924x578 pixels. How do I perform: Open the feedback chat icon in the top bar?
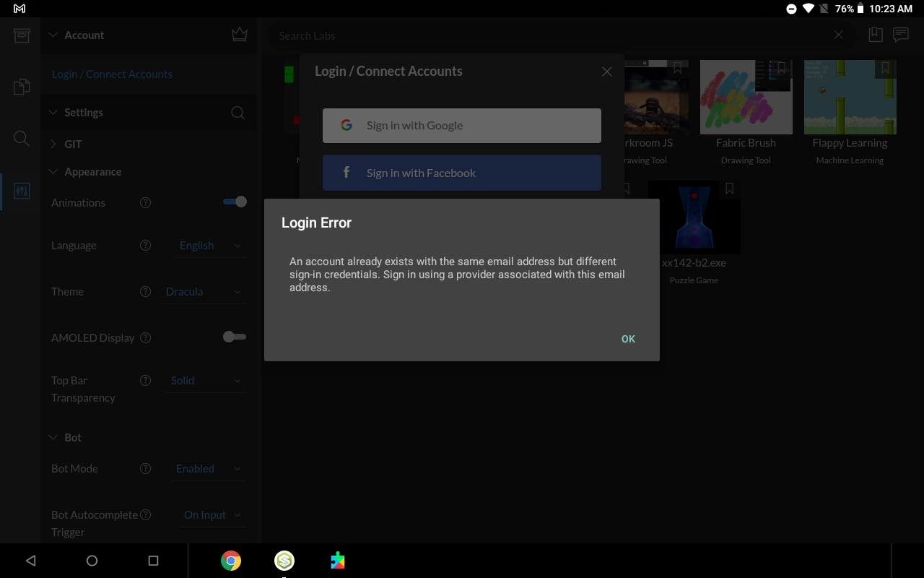(900, 34)
